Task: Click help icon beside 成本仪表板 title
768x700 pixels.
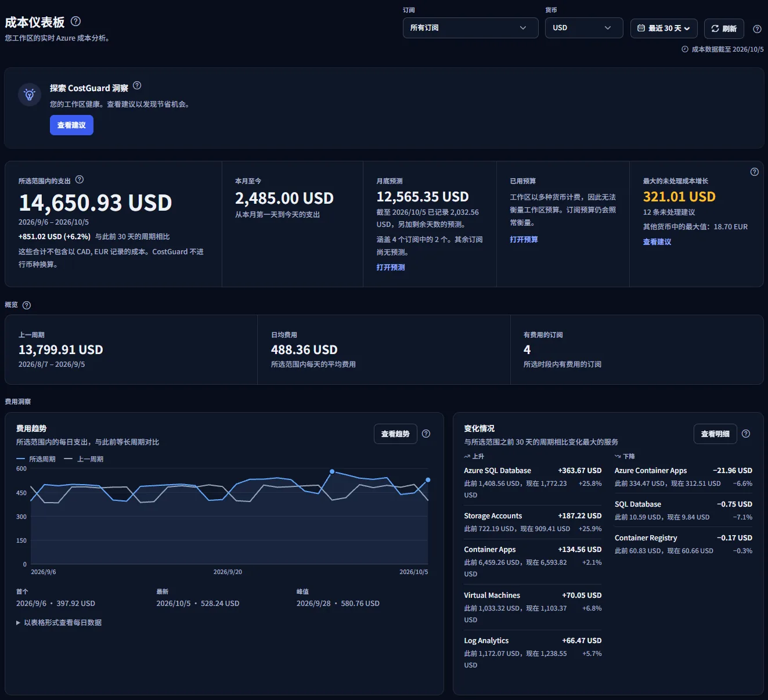Action: (x=75, y=21)
